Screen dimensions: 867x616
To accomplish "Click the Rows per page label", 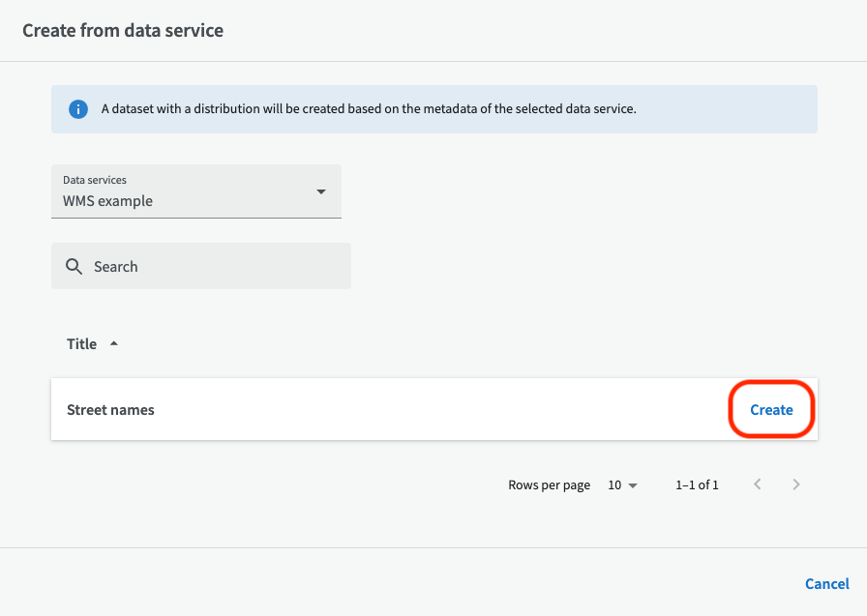I will coord(549,485).
